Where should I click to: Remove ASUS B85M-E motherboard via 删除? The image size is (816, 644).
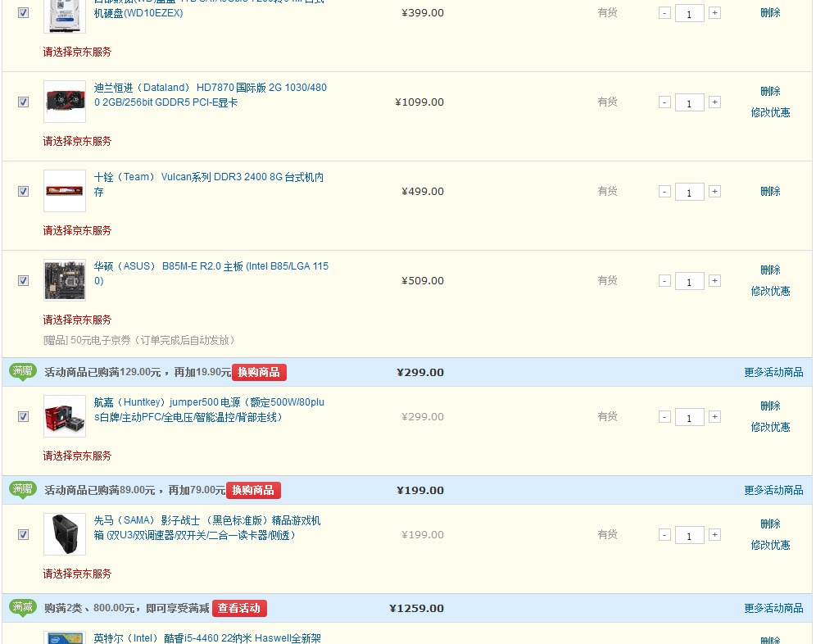pos(770,270)
